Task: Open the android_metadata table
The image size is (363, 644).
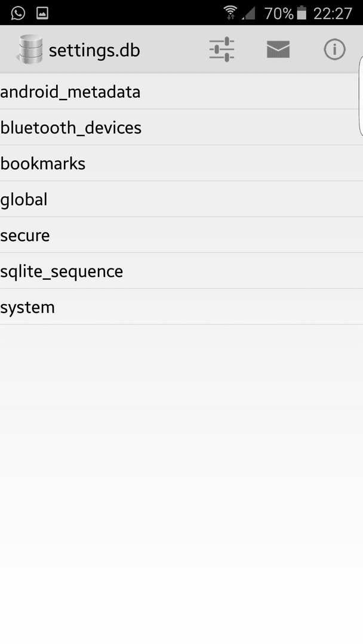Action: coord(181,92)
